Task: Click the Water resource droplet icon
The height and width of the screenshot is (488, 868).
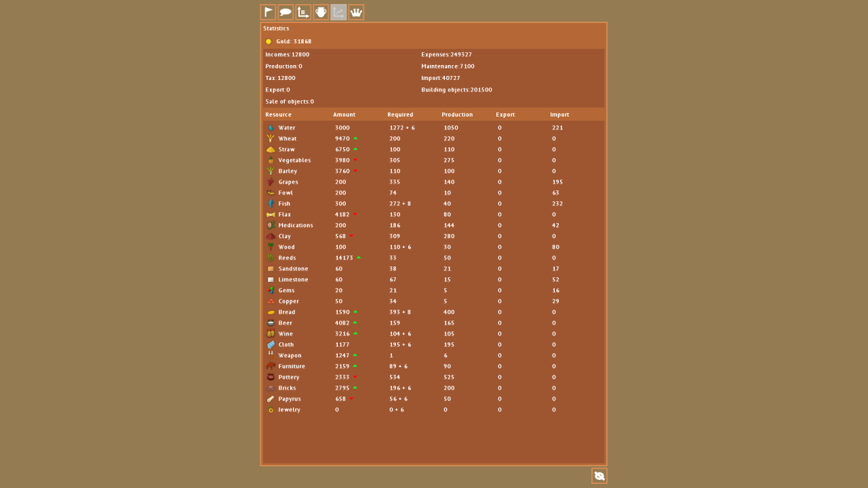Action: pos(271,127)
